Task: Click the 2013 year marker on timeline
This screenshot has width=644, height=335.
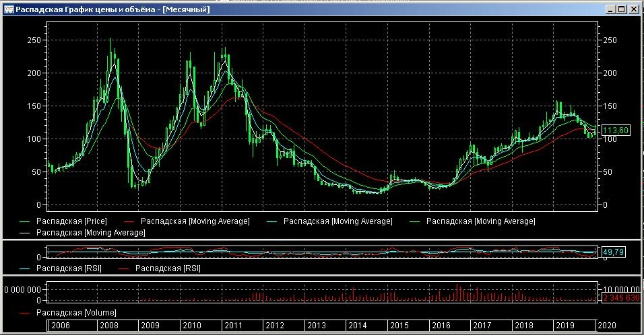Action: coord(316,326)
